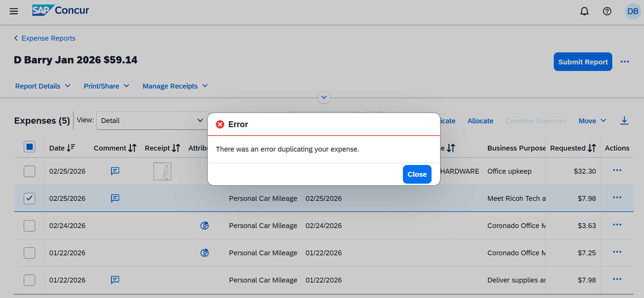Click the $32.30 requested amount

(585, 171)
